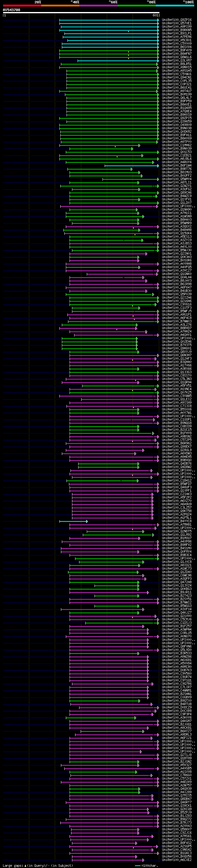This screenshot has width=197, height=868.
Task: Click the cyan alignment bar for UniRef100_B6F1W4
Action: (131, 165)
